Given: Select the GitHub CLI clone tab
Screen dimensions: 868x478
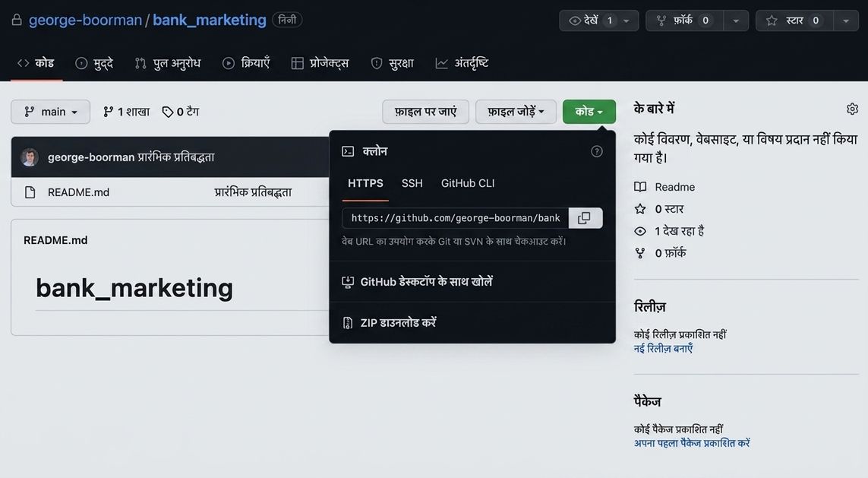Looking at the screenshot, I should pyautogui.click(x=468, y=183).
